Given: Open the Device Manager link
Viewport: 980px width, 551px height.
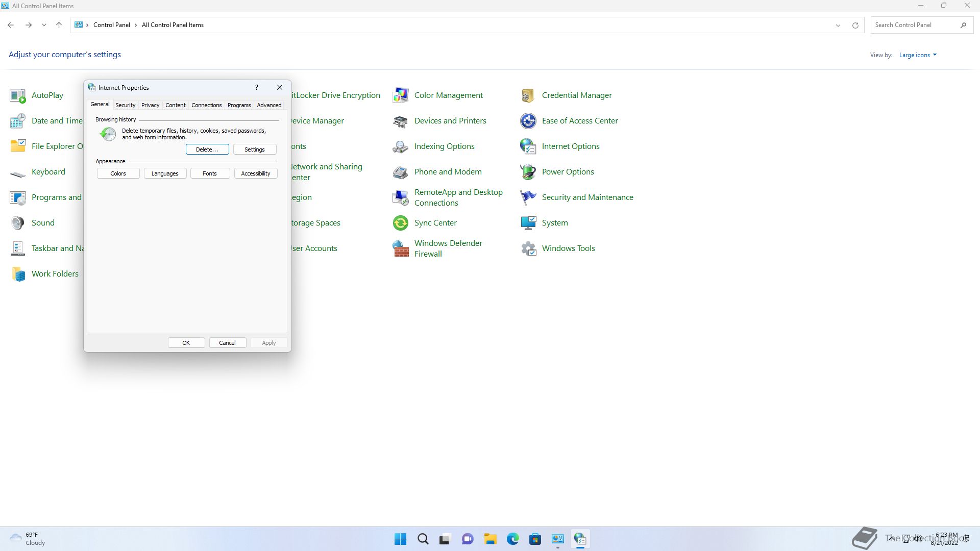Looking at the screenshot, I should click(317, 121).
